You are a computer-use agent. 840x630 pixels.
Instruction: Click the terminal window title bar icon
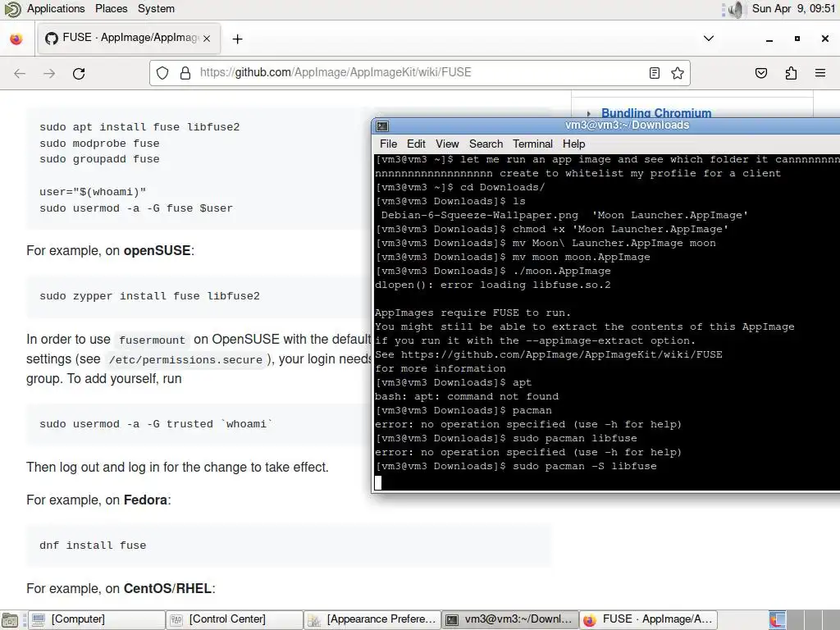(x=382, y=126)
